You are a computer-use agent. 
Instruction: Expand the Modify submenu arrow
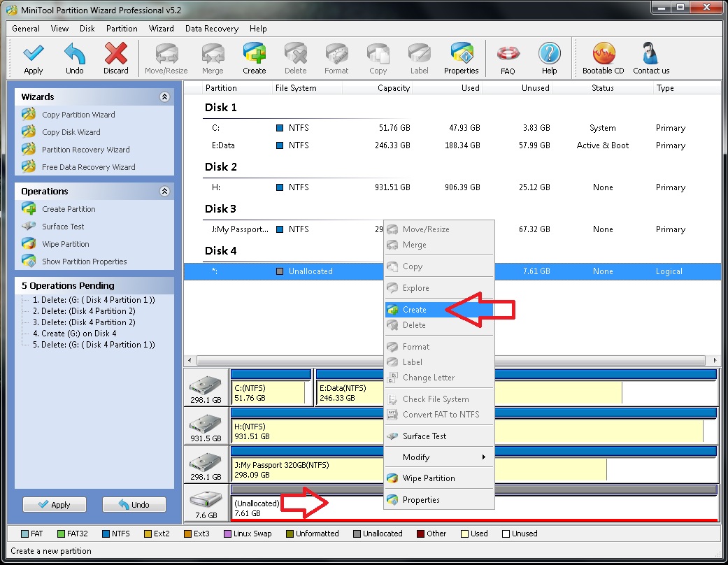484,457
